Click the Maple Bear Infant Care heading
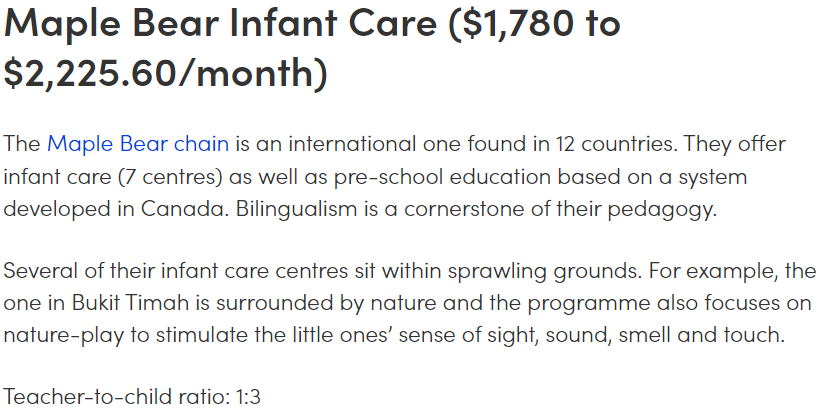Image resolution: width=823 pixels, height=419 pixels. [x=312, y=48]
